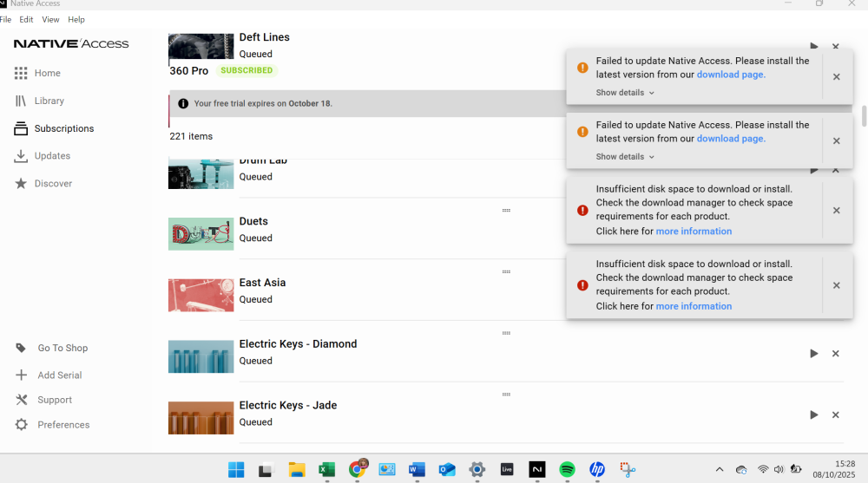Resume Electric Keys - Diamond download
The height and width of the screenshot is (483, 868).
[814, 354]
